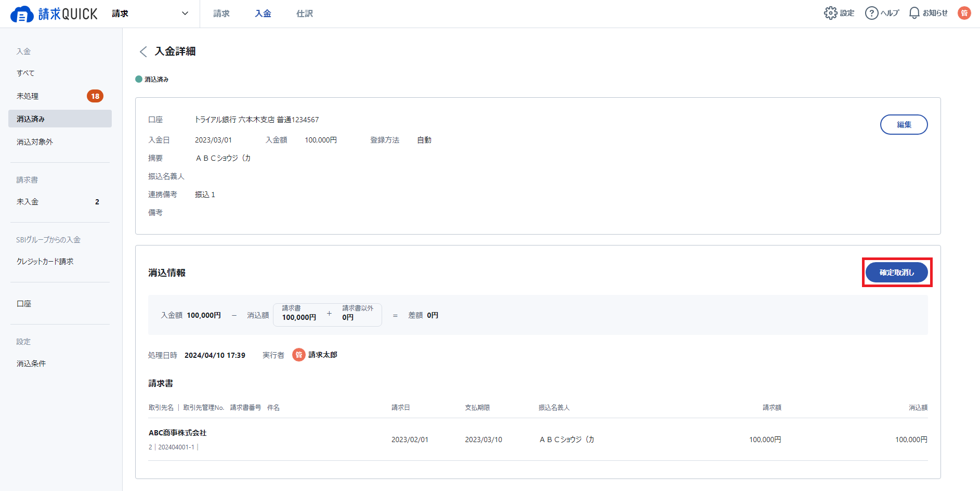Click the 請求額 column header
This screenshot has width=980, height=491.
(x=772, y=408)
